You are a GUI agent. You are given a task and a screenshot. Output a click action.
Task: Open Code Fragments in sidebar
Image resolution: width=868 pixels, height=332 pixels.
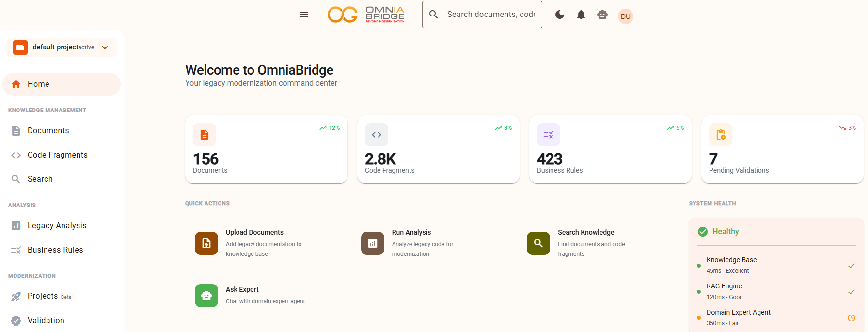point(57,155)
